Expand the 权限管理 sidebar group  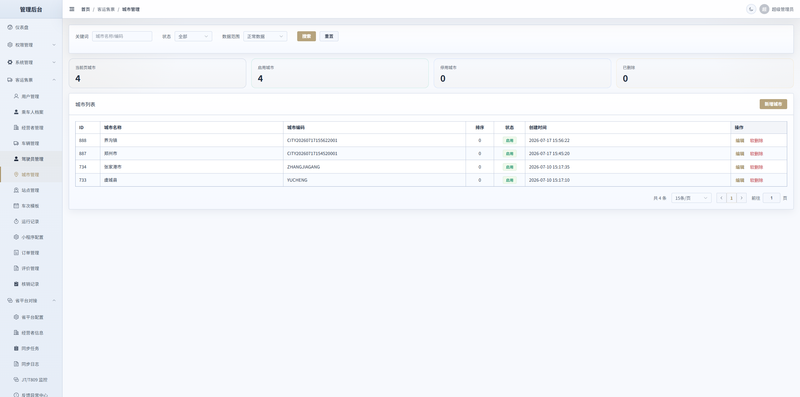(x=31, y=45)
